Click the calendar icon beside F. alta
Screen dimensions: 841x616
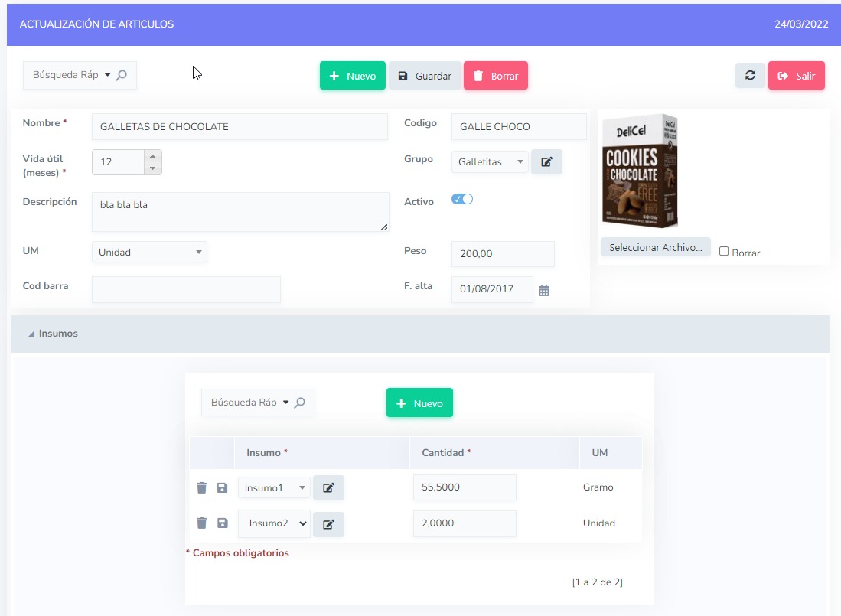pos(544,289)
